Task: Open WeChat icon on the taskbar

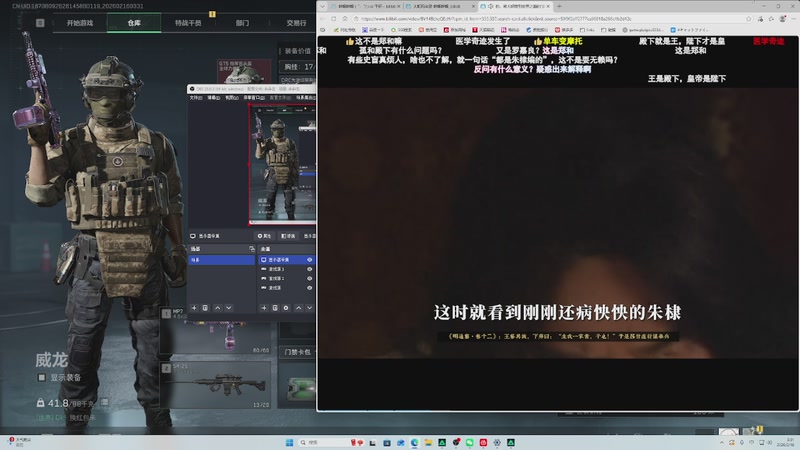Action: [x=469, y=442]
